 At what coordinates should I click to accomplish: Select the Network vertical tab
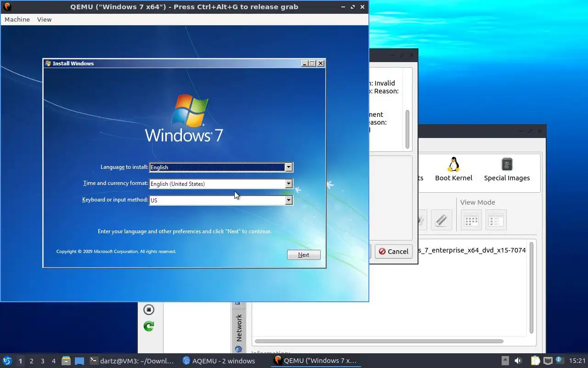(238, 328)
